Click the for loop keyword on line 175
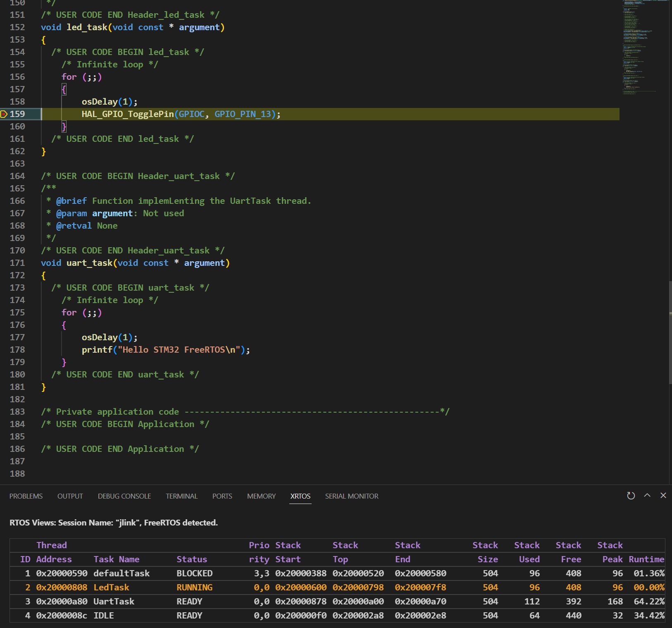 [69, 313]
